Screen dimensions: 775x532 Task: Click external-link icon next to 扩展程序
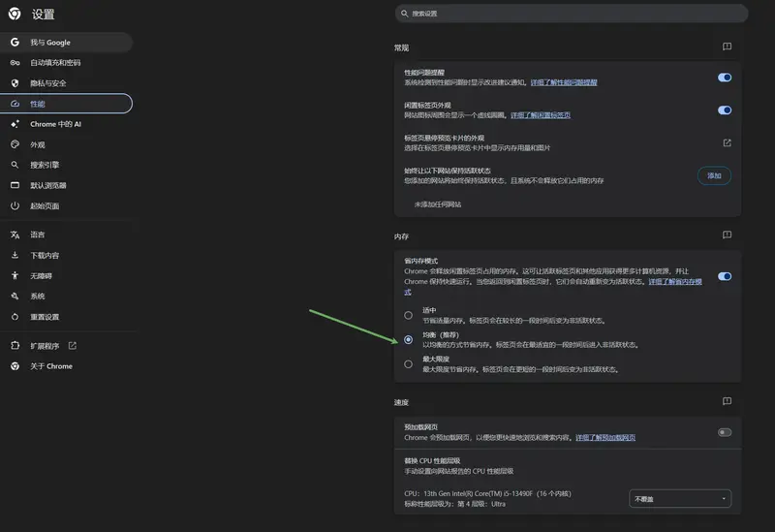tap(72, 346)
